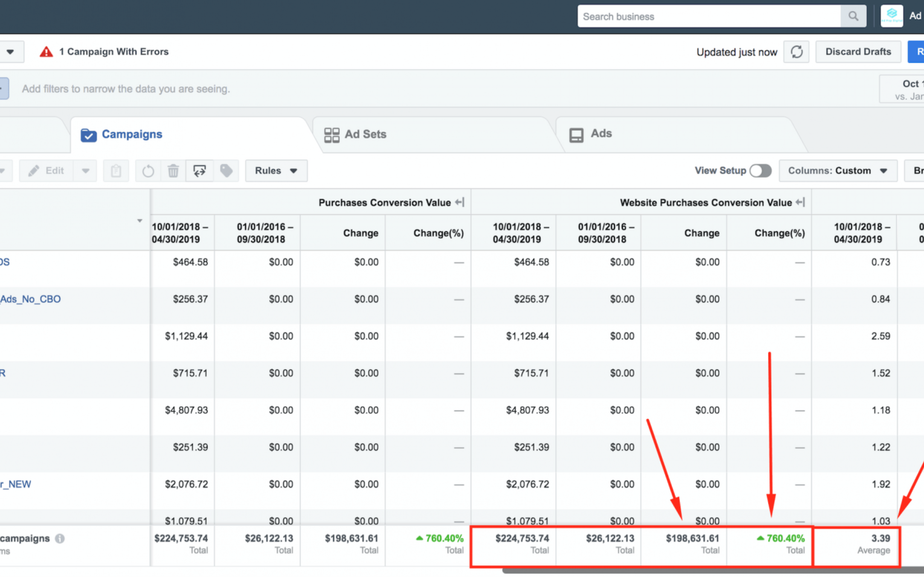Click the duplicate clipboard icon
924x577 pixels.
tap(116, 171)
